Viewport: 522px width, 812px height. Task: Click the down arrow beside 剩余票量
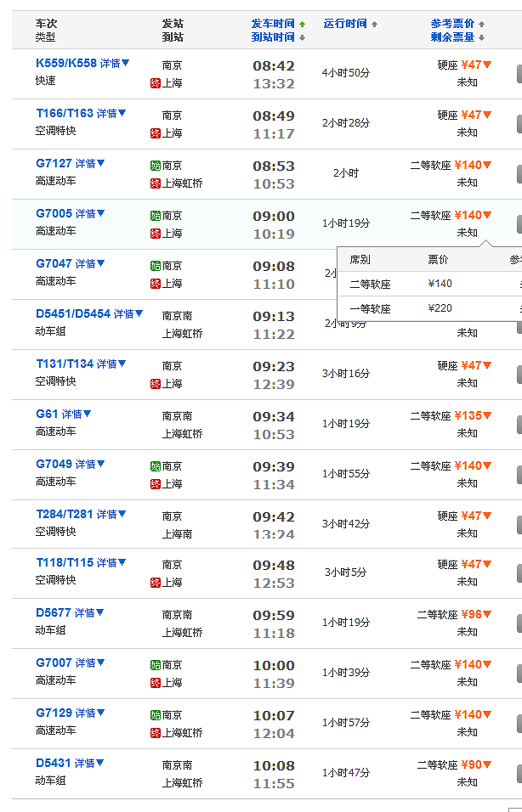tap(482, 38)
